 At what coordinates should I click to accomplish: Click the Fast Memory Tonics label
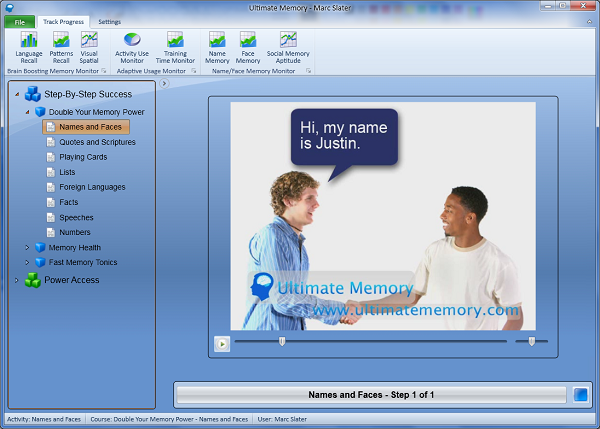click(83, 262)
